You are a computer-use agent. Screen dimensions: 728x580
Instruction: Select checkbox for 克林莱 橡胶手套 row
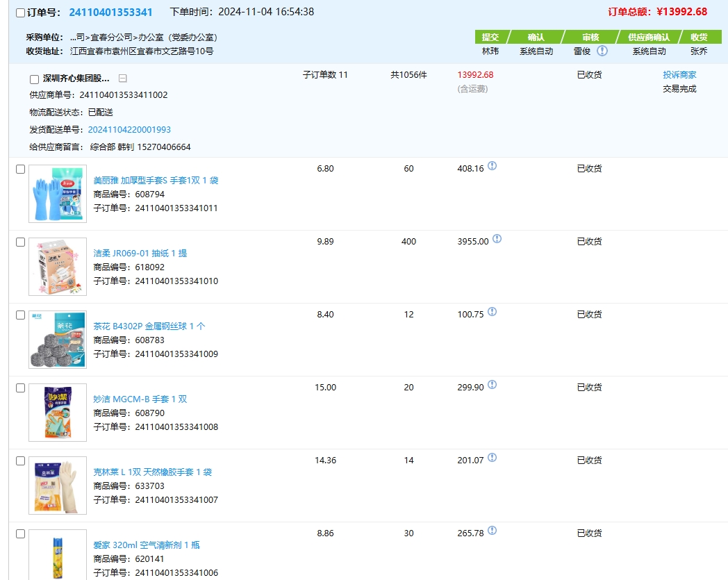coord(20,461)
